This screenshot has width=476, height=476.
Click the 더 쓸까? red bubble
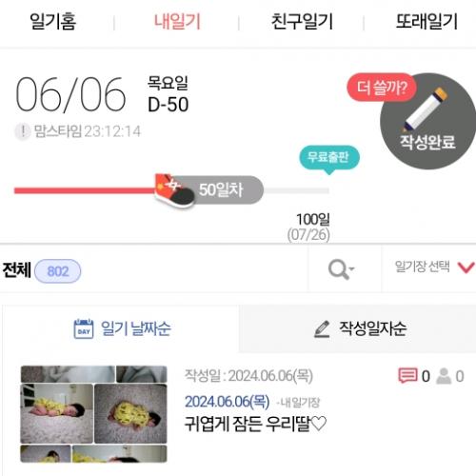382,88
